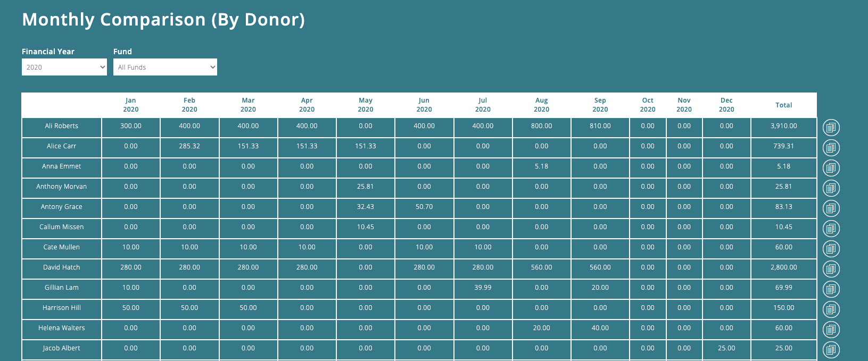This screenshot has width=868, height=361.
Task: Click the report icon beside Jacob Albert
Action: tap(831, 349)
